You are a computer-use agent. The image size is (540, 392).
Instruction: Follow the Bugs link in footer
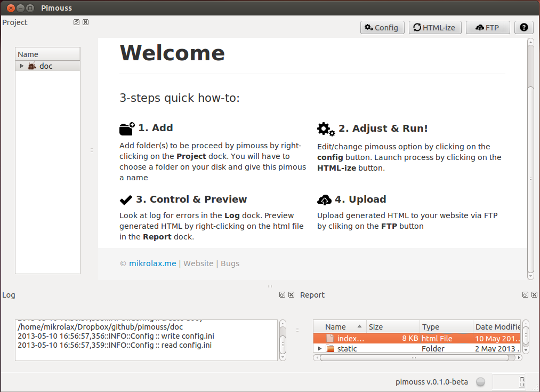(x=230, y=263)
